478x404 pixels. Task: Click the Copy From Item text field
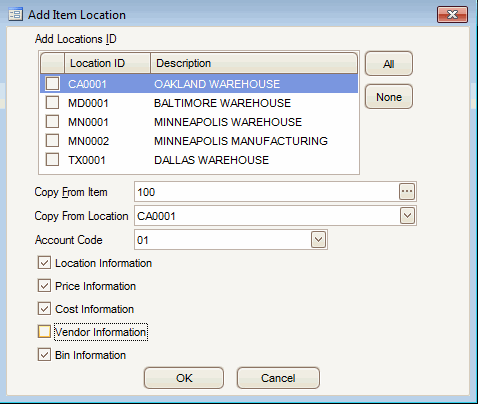pyautogui.click(x=266, y=192)
